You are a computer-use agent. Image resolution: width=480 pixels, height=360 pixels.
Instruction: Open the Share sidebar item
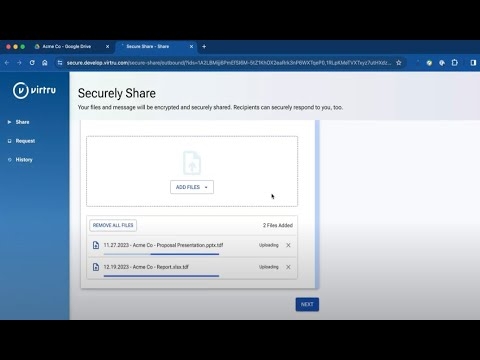click(22, 122)
